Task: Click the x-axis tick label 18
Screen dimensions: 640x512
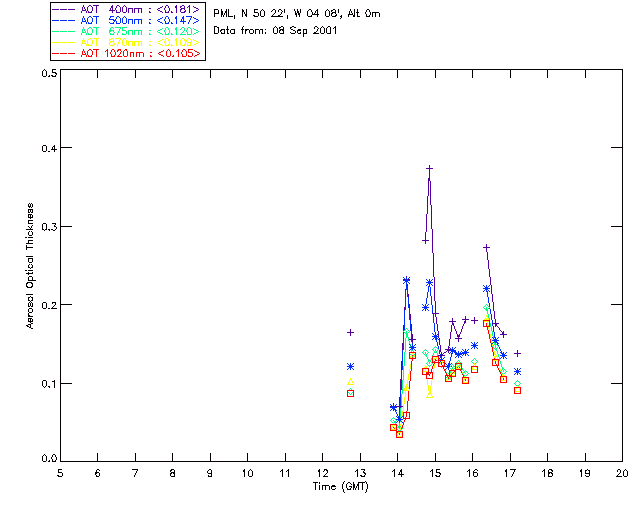Action: [547, 473]
